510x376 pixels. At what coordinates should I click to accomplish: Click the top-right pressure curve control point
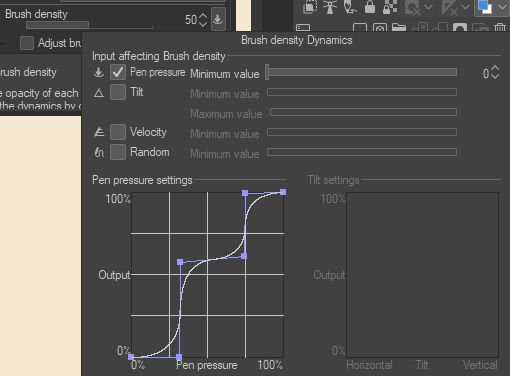coord(283,192)
